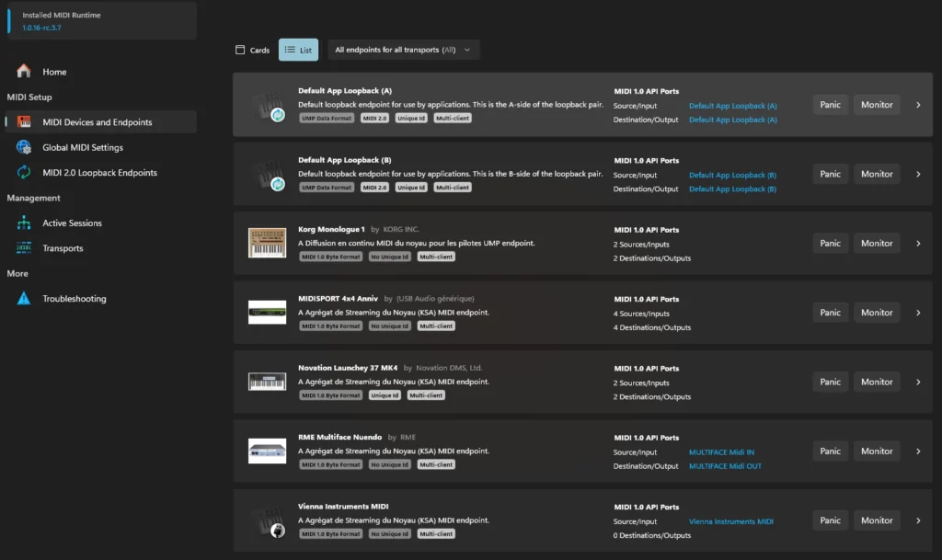
Task: Expand the Vienna Instruments MIDI row chevron
Action: [917, 520]
